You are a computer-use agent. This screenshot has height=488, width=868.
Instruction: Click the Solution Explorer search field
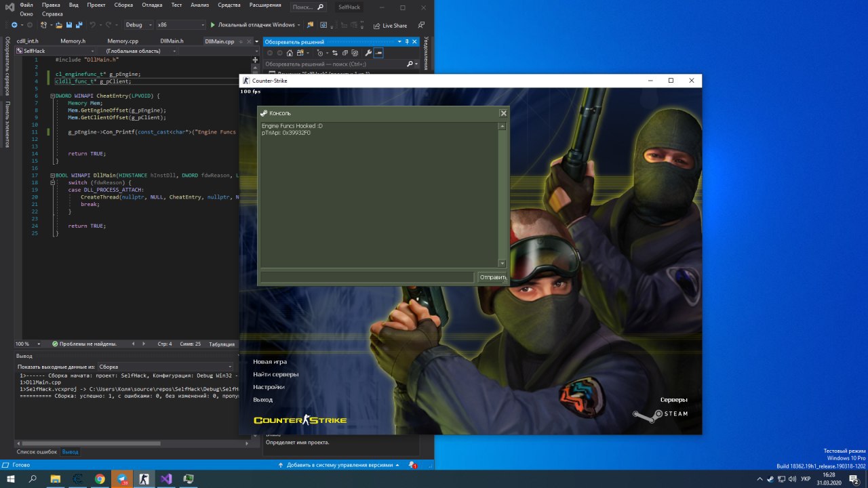coord(334,64)
